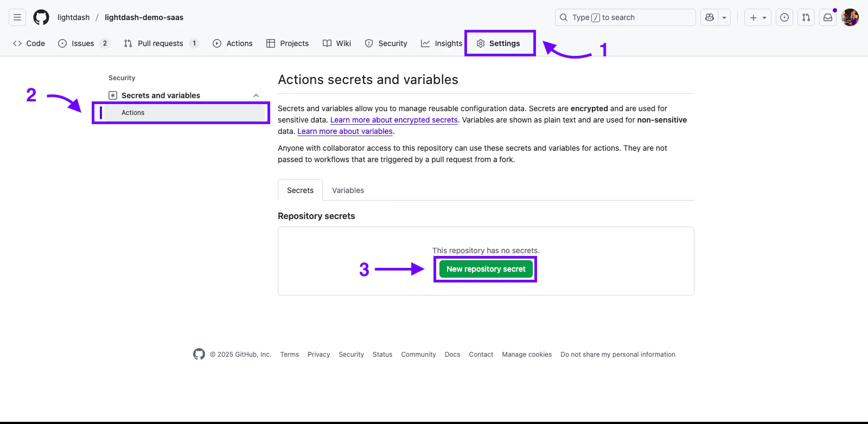Click the Secrets and variables asterisk icon

pyautogui.click(x=113, y=95)
